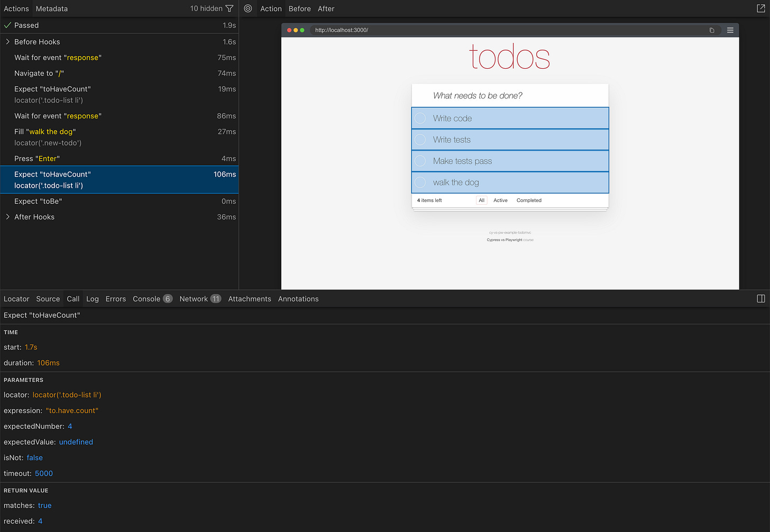Screen dimensions: 770x532
Task: Open the Annotations tab
Action: click(x=298, y=299)
